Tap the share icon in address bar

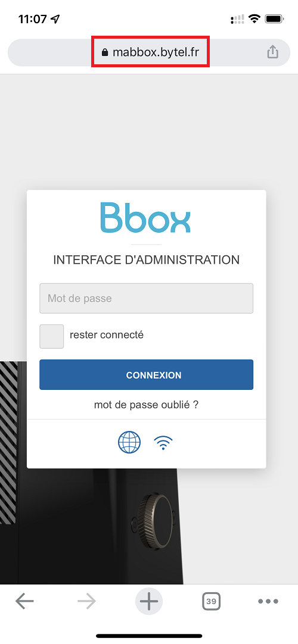click(x=273, y=52)
